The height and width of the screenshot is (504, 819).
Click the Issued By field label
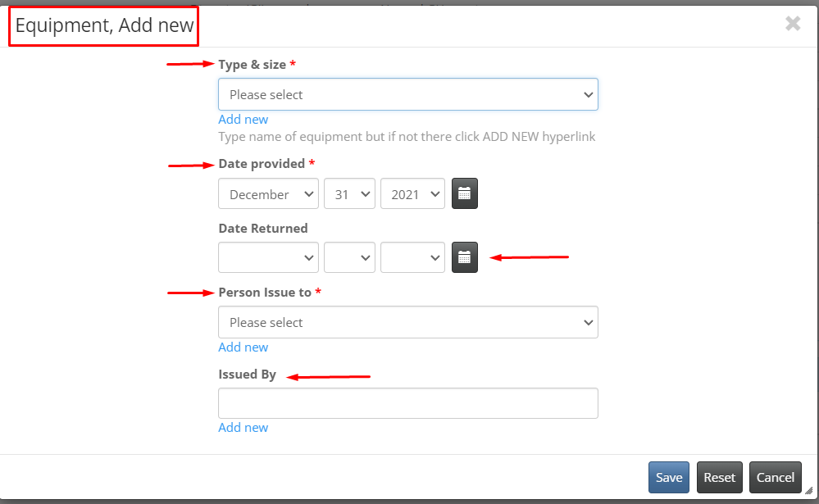click(x=247, y=375)
